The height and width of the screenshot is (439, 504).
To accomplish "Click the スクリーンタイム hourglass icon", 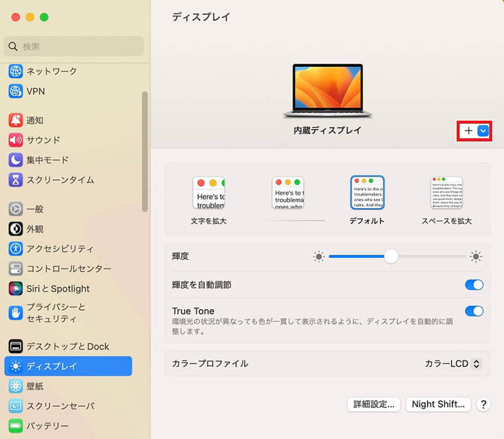I will click(15, 180).
